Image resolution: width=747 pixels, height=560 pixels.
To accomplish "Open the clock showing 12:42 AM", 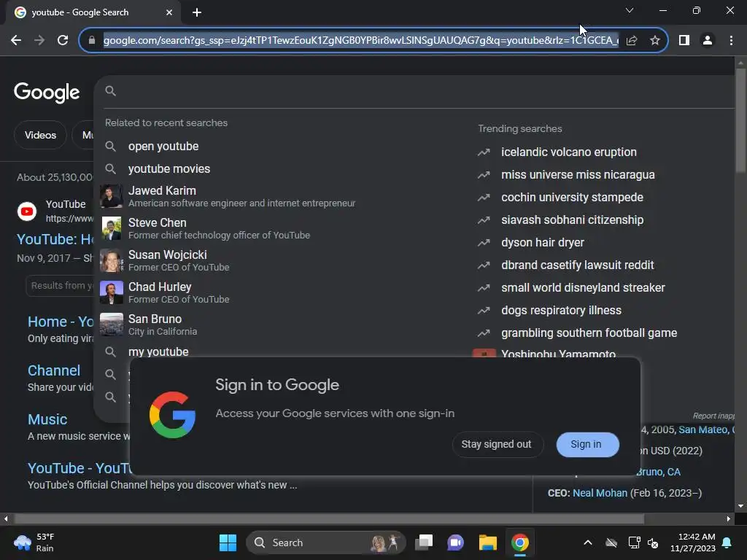I will coord(693,542).
